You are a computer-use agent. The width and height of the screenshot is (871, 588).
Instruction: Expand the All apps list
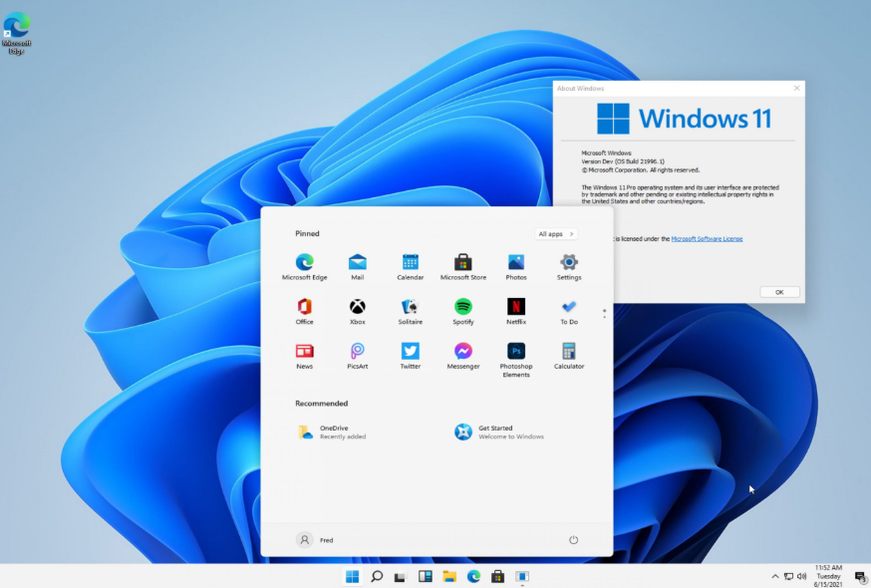tap(555, 234)
